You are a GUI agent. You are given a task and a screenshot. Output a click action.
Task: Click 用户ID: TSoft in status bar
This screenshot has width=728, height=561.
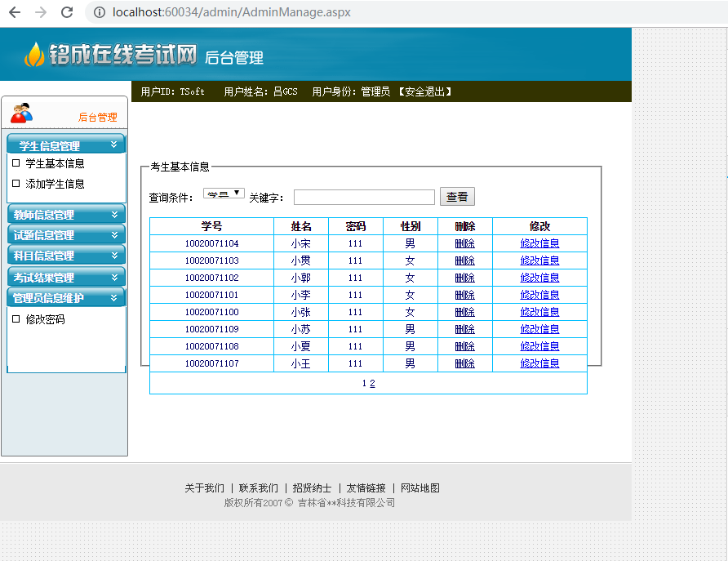173,91
